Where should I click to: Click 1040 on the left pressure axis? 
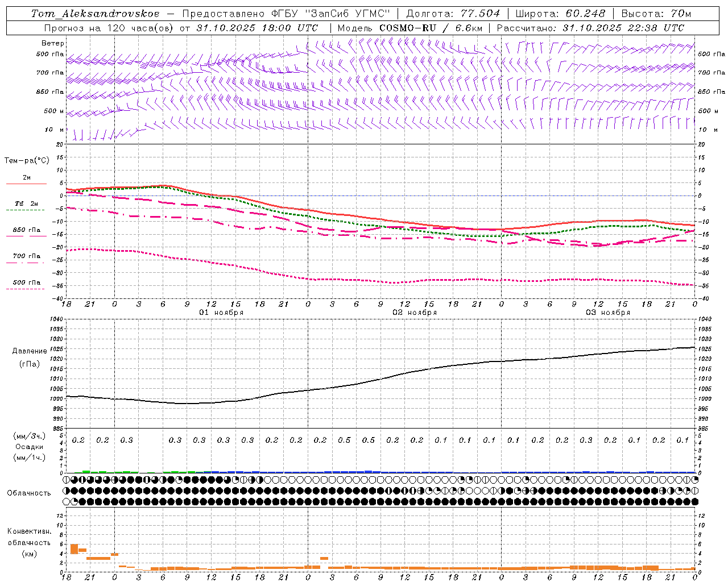tap(56, 319)
